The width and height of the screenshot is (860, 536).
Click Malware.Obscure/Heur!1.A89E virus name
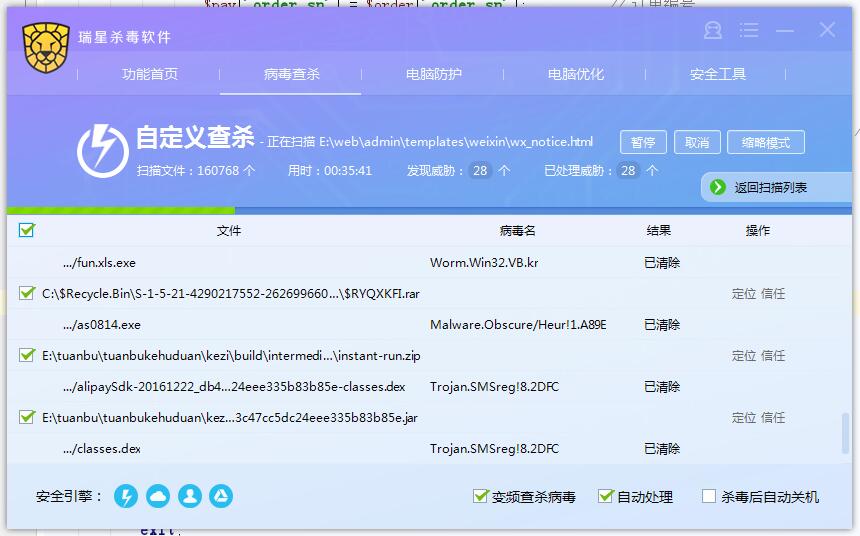click(x=518, y=325)
